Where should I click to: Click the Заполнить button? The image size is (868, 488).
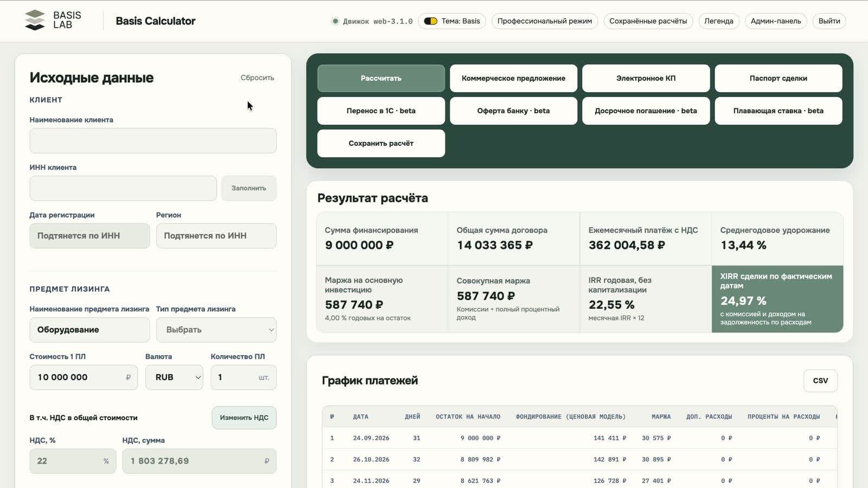[x=249, y=188]
